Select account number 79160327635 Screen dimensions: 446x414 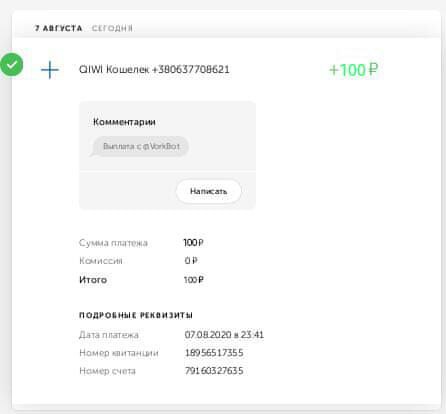[x=214, y=371]
